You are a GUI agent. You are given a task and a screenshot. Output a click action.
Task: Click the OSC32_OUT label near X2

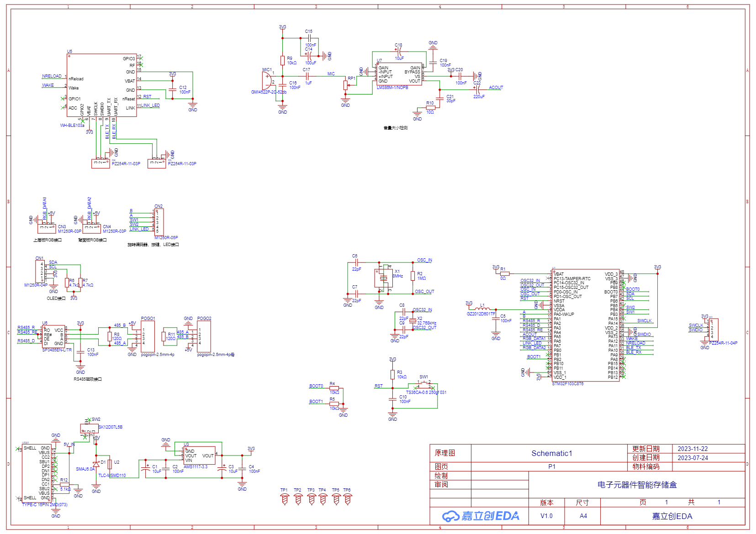(425, 327)
